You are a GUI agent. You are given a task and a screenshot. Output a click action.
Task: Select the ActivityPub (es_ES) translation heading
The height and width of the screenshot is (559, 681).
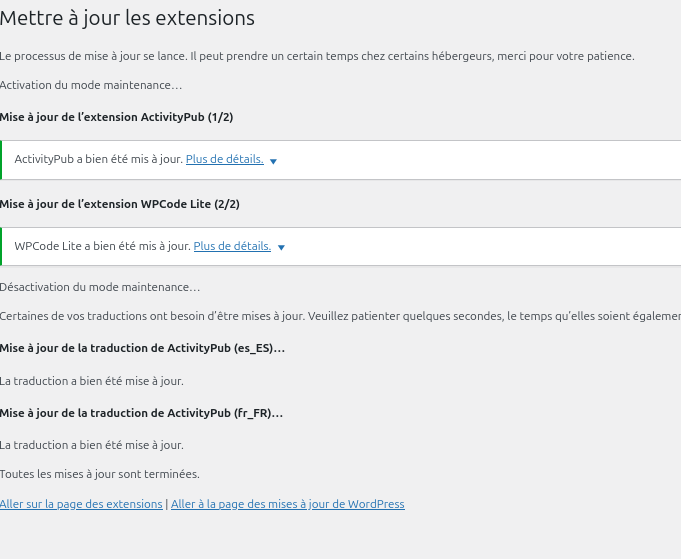pyautogui.click(x=142, y=349)
